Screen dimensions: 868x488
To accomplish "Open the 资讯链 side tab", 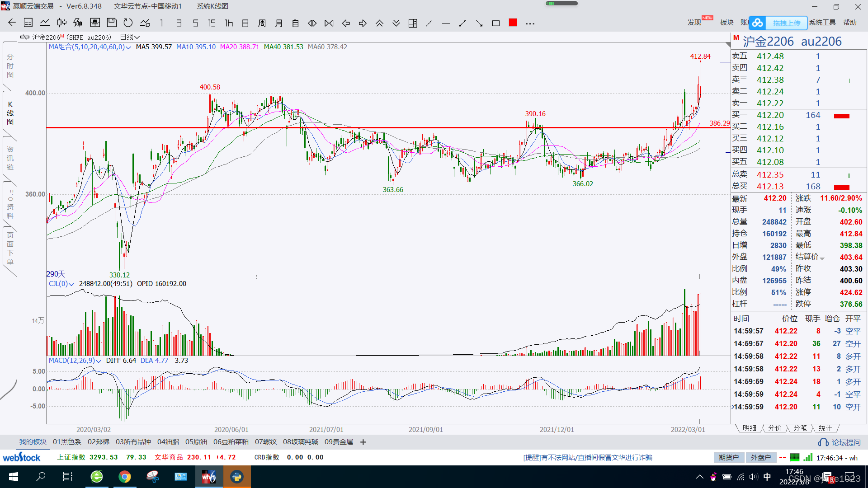I will point(10,158).
